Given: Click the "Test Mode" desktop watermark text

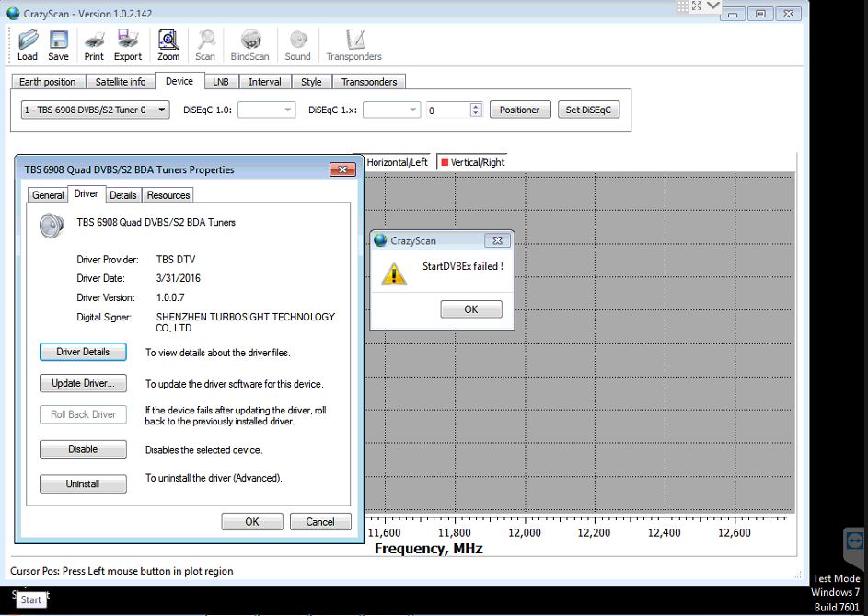Looking at the screenshot, I should point(837,578).
